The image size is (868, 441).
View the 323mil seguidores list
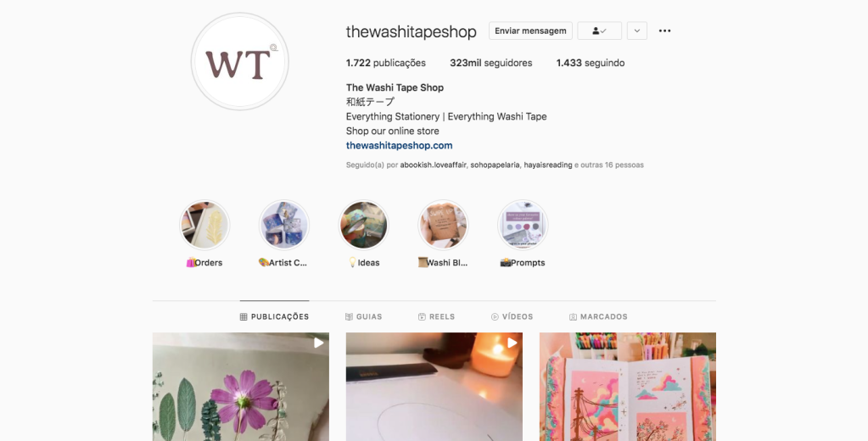click(x=491, y=63)
